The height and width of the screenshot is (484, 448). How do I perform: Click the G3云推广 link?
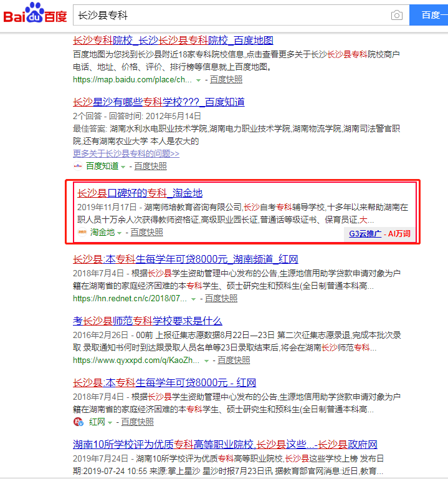365,234
